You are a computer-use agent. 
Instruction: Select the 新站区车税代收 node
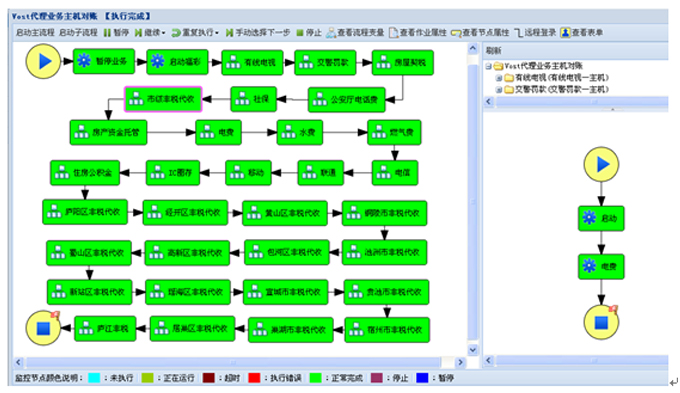click(89, 292)
